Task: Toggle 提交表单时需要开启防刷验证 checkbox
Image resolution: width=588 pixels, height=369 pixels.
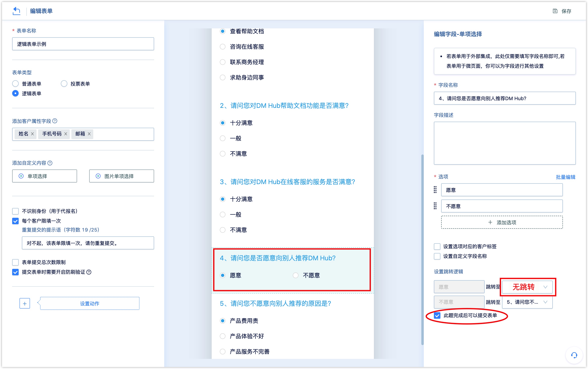Action: pyautogui.click(x=15, y=272)
